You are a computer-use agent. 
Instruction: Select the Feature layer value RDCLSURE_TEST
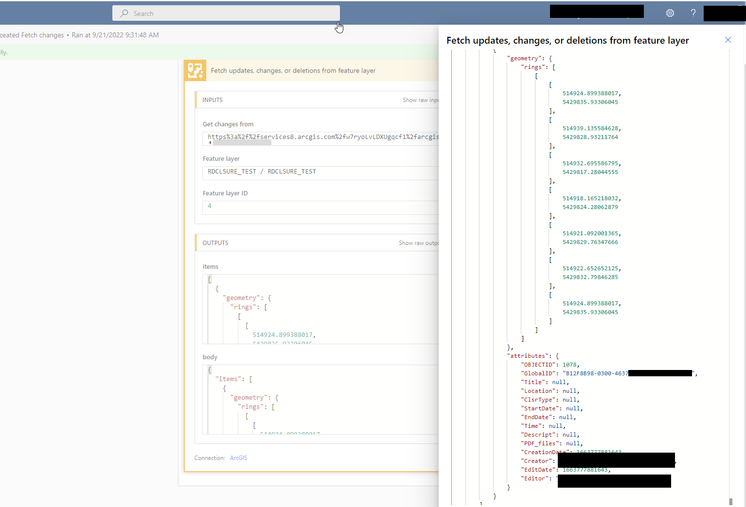click(260, 171)
